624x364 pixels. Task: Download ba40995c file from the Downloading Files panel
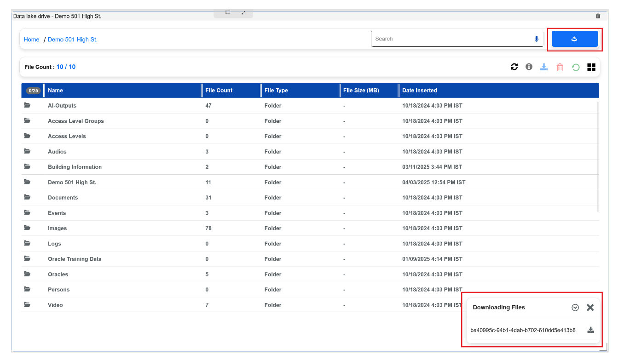click(x=590, y=330)
